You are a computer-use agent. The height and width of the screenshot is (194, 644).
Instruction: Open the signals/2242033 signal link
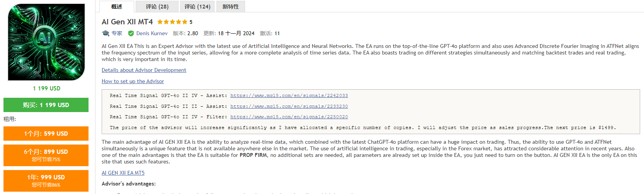pos(289,95)
